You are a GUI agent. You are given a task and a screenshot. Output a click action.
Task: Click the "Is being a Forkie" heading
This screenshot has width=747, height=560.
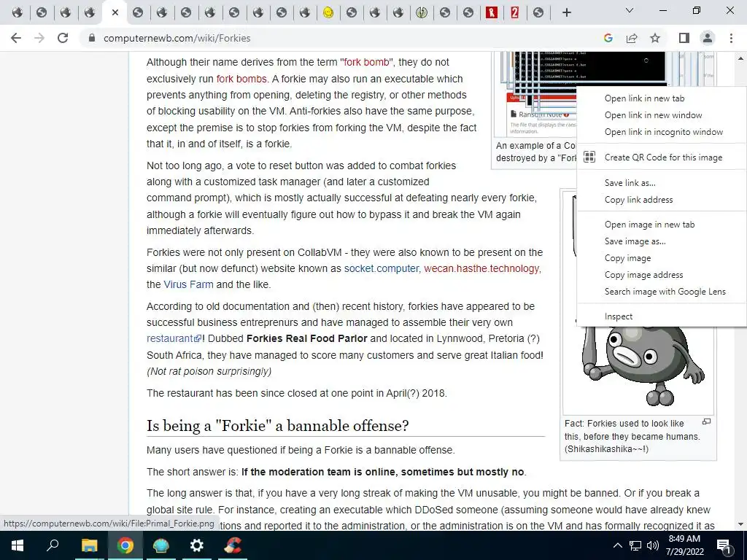277,426
